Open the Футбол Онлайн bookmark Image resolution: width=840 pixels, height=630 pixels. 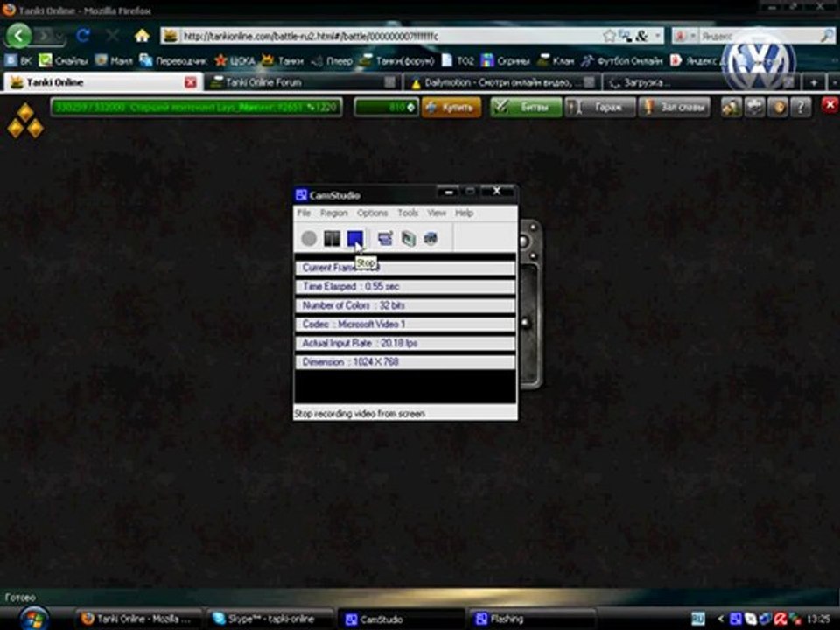(622, 60)
